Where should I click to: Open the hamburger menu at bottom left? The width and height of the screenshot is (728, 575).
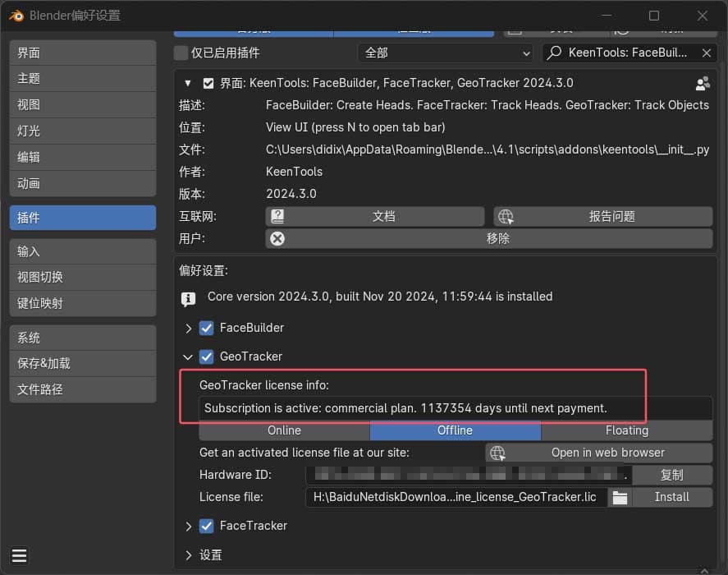pos(19,555)
